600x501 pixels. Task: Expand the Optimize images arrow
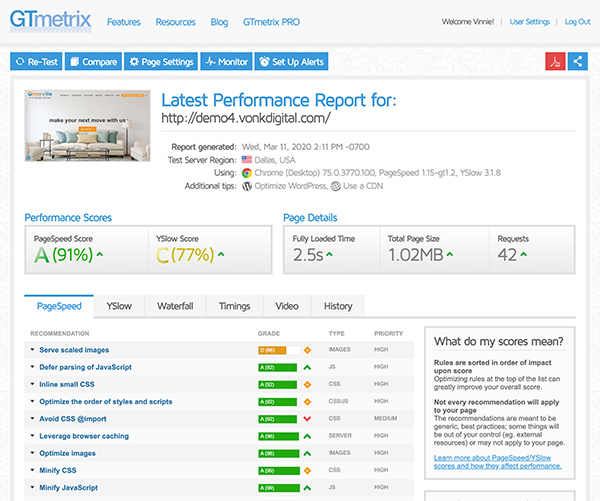pos(33,453)
